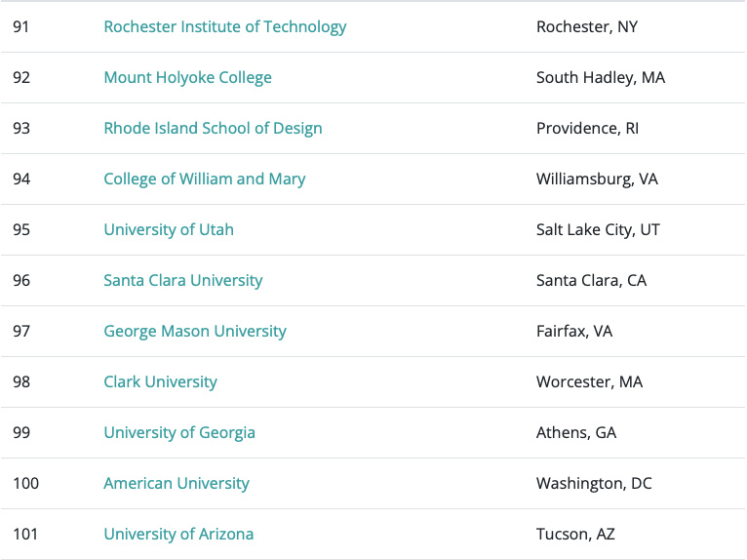The width and height of the screenshot is (747, 560).
Task: Open Rhode Island School of Design
Action: [213, 129]
